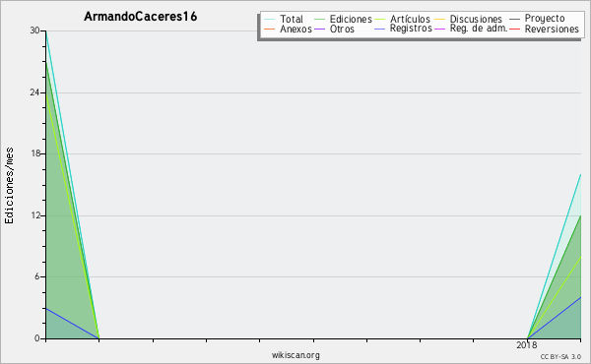
Task: Click the Anexos legend label
Action: (x=295, y=29)
